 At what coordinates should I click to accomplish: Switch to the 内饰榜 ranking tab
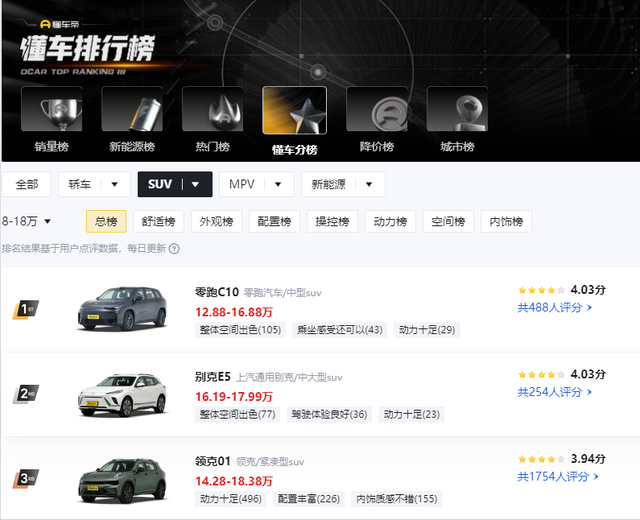506,221
